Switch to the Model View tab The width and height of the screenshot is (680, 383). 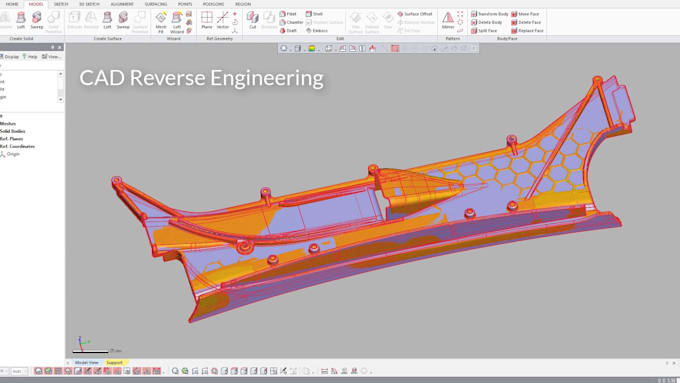point(87,362)
